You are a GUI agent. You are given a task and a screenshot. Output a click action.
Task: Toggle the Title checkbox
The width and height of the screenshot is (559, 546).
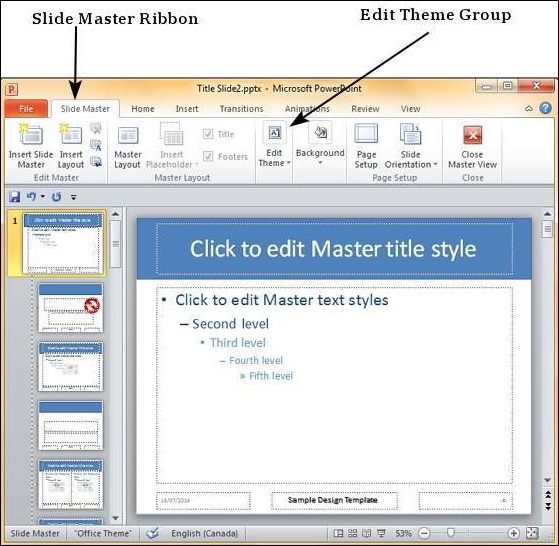coord(208,134)
